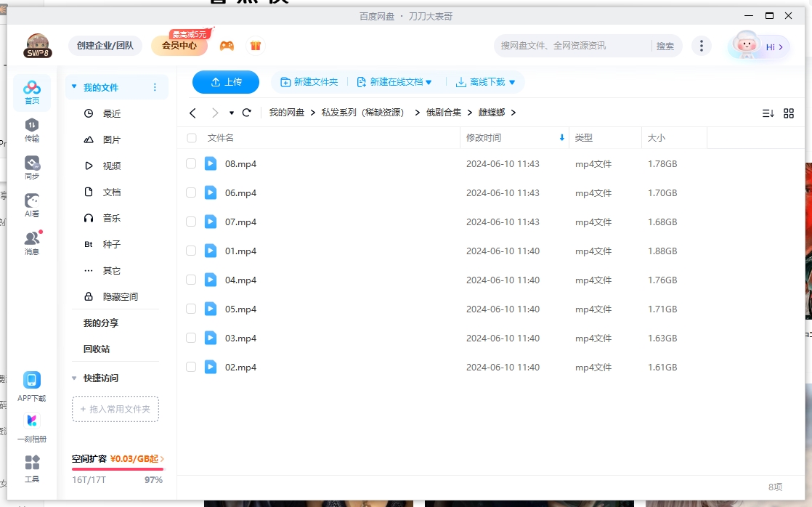
Task: Collapse the 快捷访问 section
Action: pyautogui.click(x=74, y=378)
